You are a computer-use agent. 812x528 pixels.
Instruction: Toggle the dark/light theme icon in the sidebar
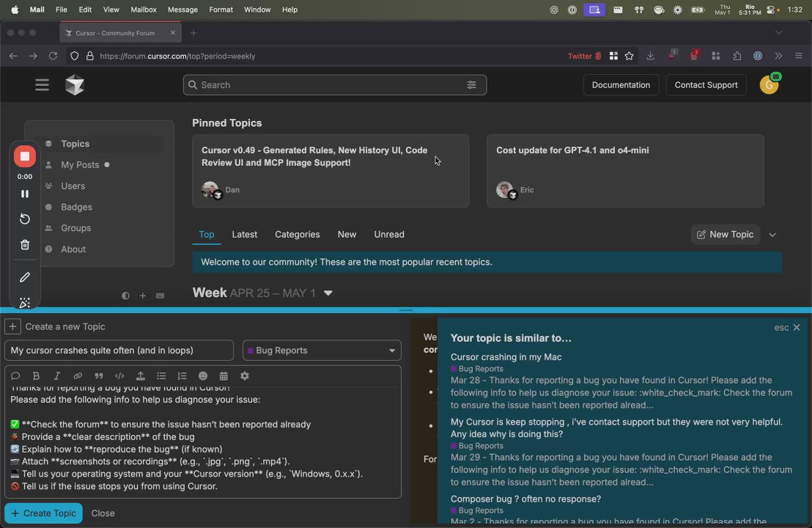[x=125, y=296]
